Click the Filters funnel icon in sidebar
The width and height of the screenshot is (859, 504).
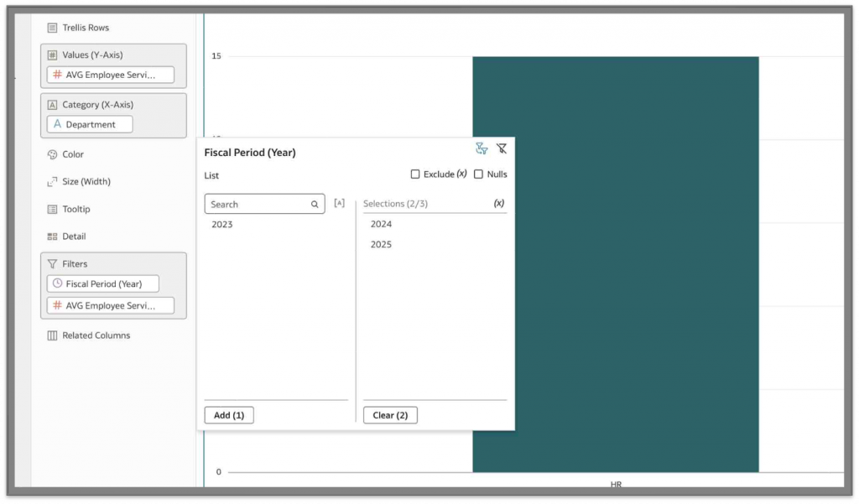tap(53, 263)
